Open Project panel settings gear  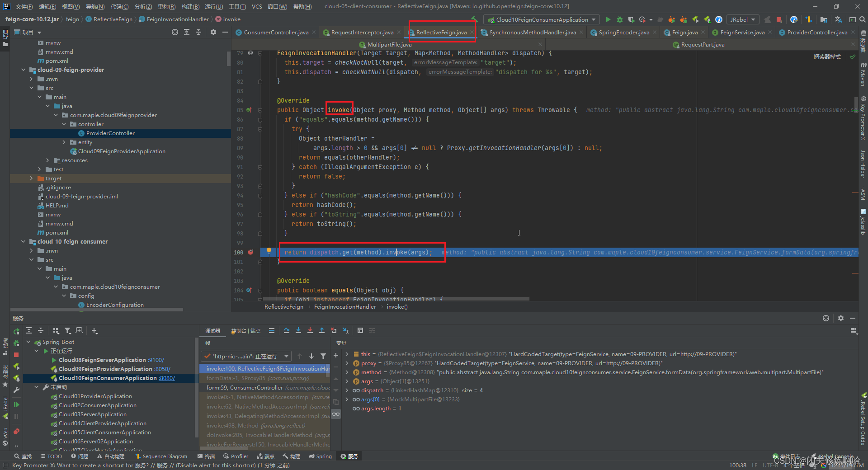(213, 32)
